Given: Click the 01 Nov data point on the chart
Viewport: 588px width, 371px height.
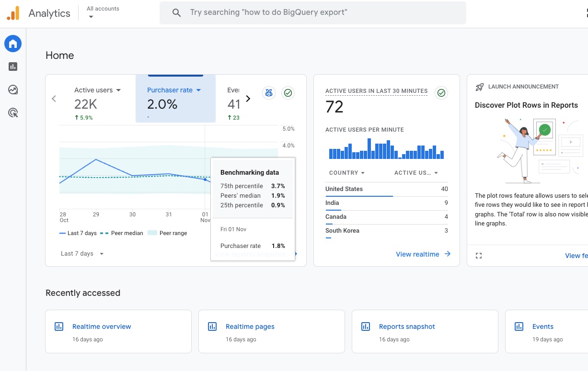Looking at the screenshot, I should [x=205, y=180].
